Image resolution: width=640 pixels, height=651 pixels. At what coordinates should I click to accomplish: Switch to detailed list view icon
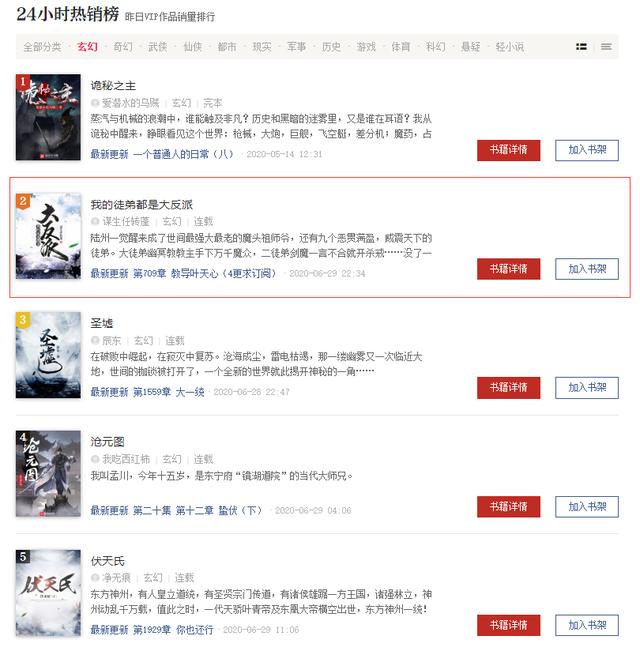[x=581, y=46]
